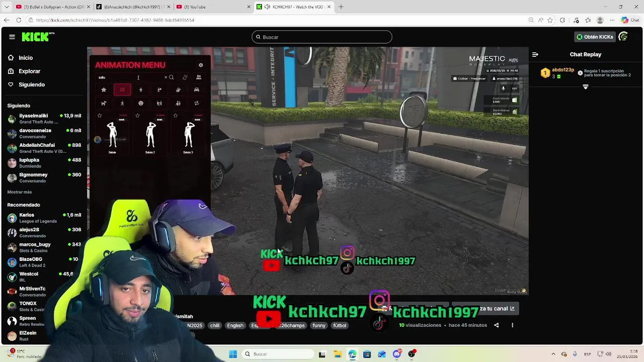This screenshot has width=644, height=362.
Task: Open Kerios recommended channel
Action: [44, 218]
